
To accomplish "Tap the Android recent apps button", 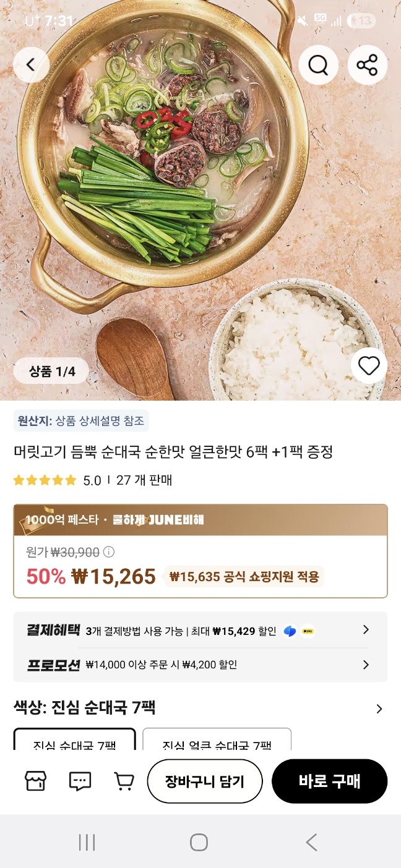I will pyautogui.click(x=87, y=842).
